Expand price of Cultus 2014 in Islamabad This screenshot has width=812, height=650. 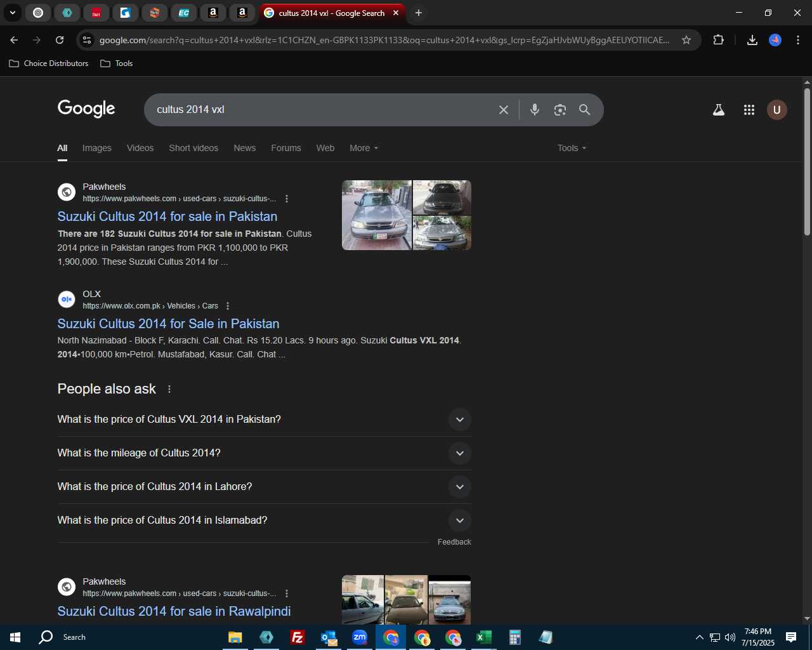tap(264, 521)
